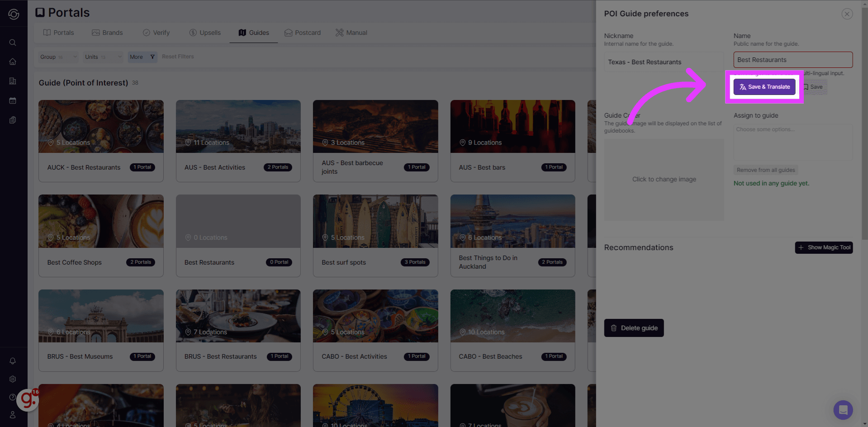The width and height of the screenshot is (868, 427).
Task: Open the chat support bubble icon
Action: [843, 410]
